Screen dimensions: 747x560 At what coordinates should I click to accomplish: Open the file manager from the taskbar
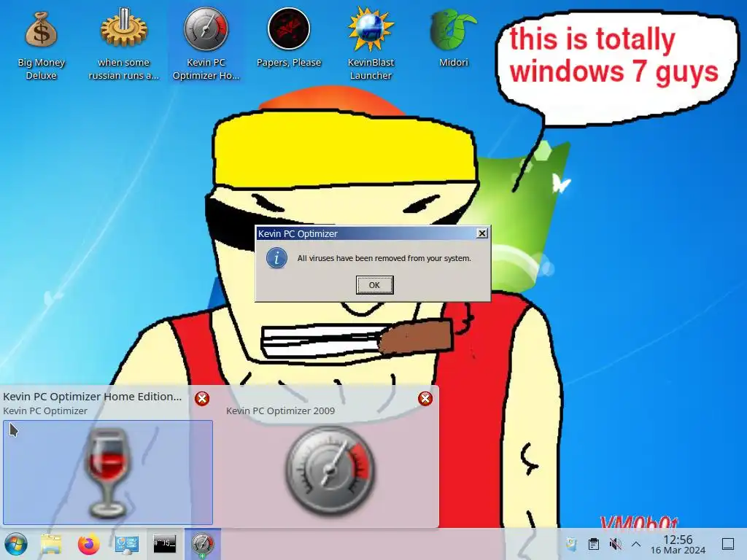click(51, 544)
